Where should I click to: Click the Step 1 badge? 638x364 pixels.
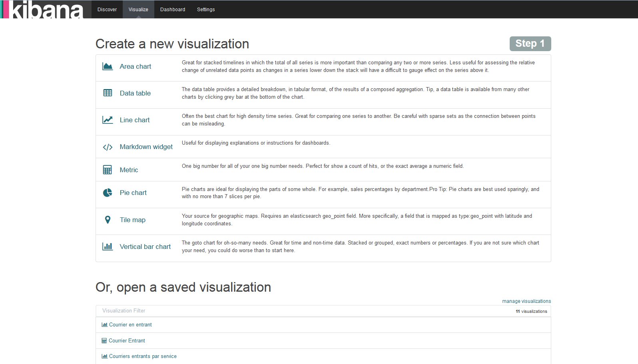click(x=530, y=44)
